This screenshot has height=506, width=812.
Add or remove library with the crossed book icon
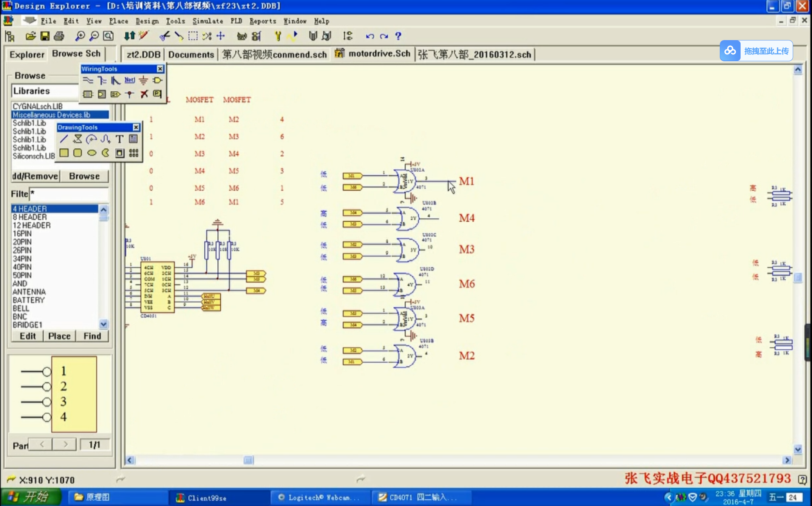point(327,36)
